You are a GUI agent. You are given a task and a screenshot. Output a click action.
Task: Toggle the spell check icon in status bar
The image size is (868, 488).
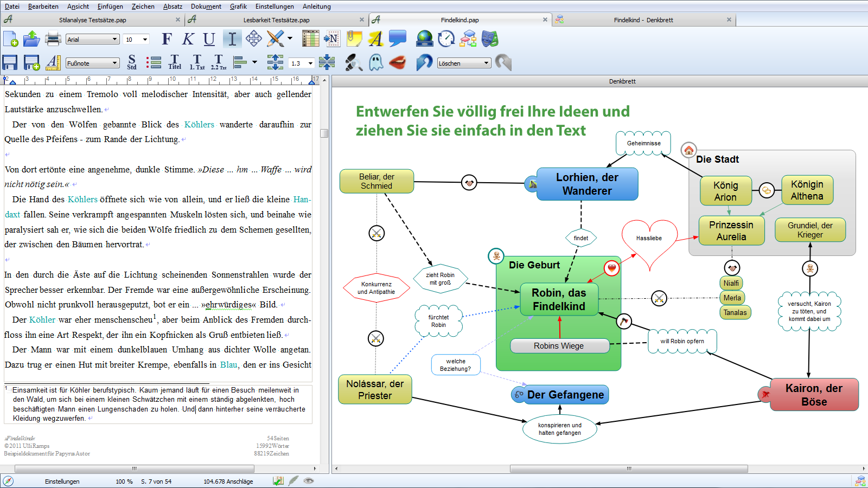278,481
